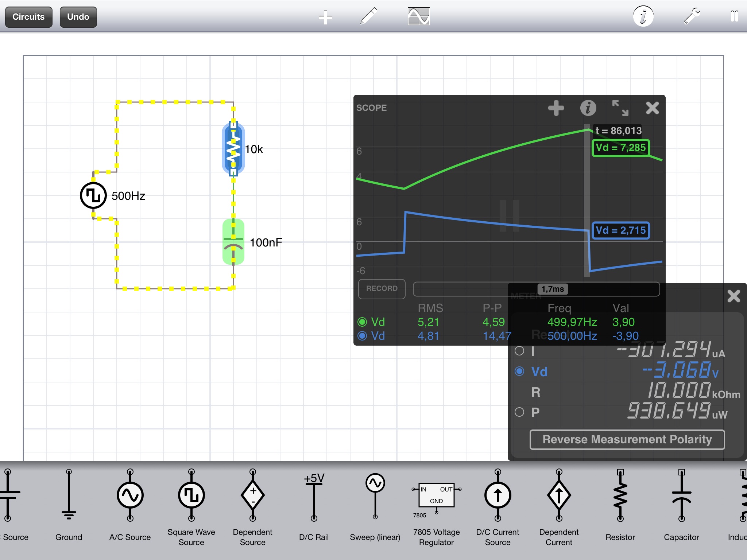Image resolution: width=747 pixels, height=560 pixels.
Task: Pick the A/C Source component
Action: 130,506
